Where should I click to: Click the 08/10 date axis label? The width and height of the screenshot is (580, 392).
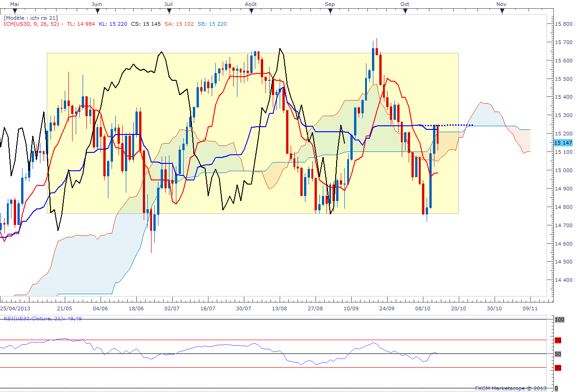pos(422,308)
